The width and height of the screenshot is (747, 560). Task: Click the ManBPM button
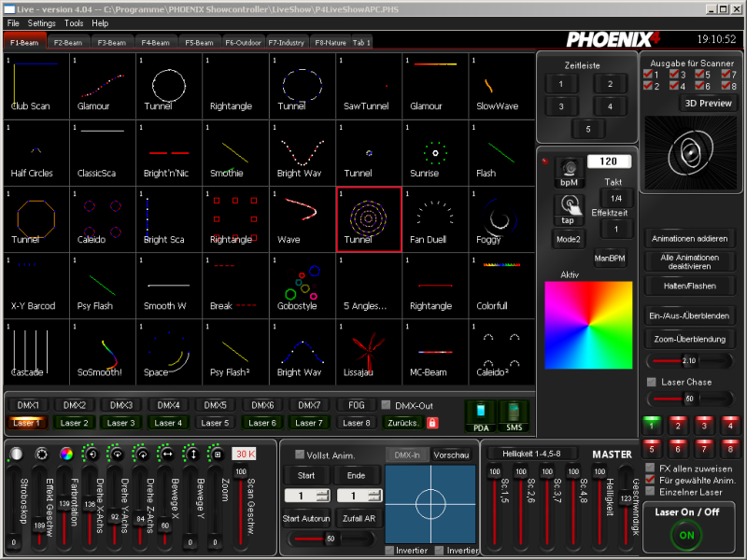pyautogui.click(x=610, y=259)
